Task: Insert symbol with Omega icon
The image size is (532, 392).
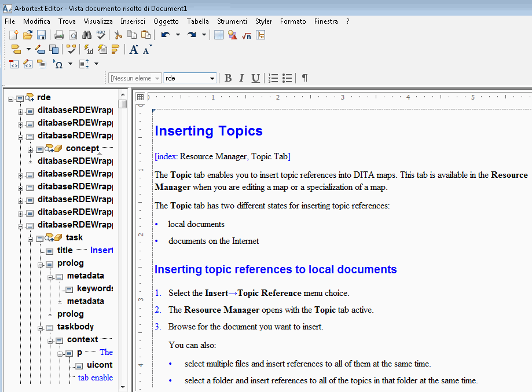Action: tap(58, 64)
